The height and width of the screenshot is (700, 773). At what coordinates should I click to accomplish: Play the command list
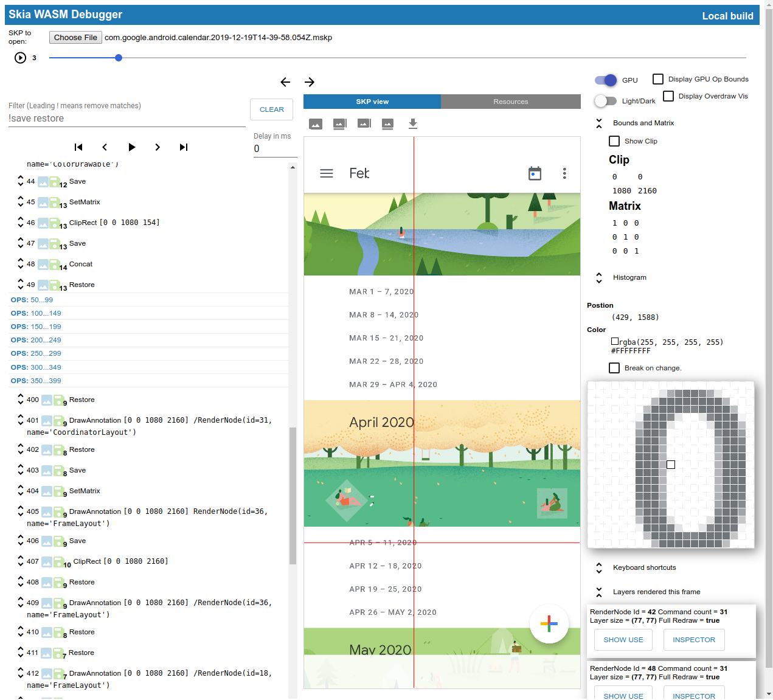tap(131, 147)
